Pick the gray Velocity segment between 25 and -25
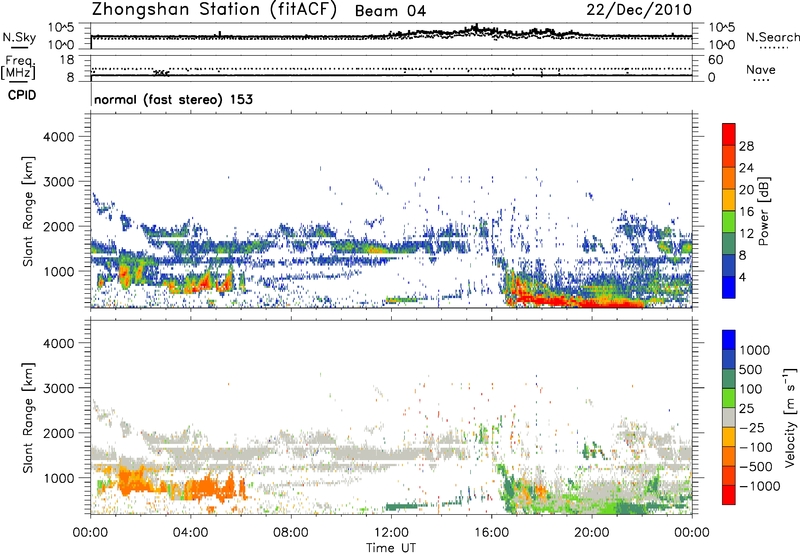 click(x=729, y=418)
